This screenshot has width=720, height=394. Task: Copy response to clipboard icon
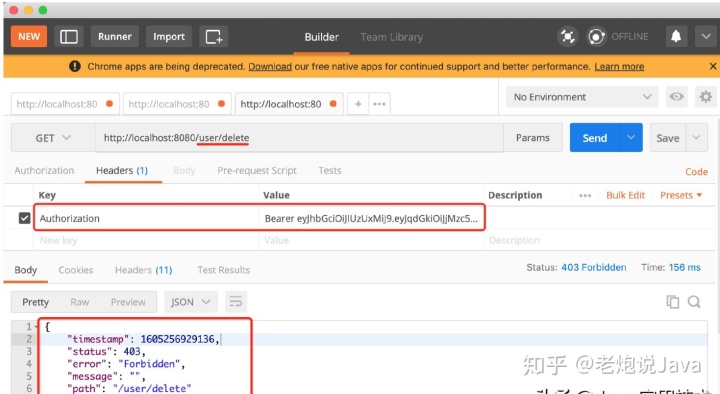[x=673, y=302]
